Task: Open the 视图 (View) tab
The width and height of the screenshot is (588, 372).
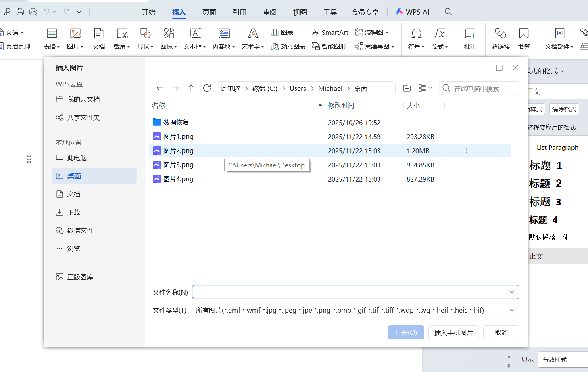Action: 300,12
